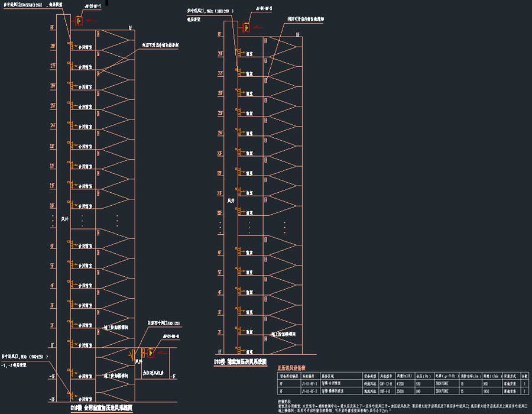Click the RF floor label on left diagram
Screen dimensions: 532x414
tap(52, 27)
